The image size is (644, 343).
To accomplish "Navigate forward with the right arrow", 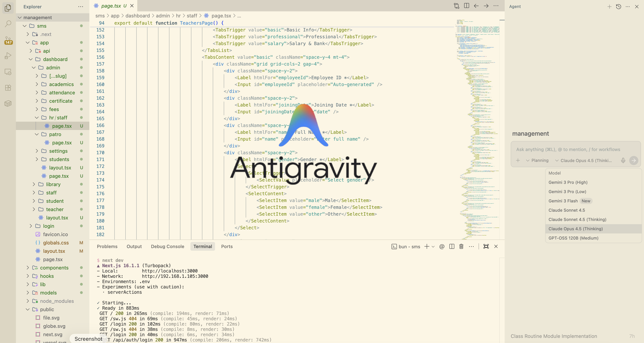I will [486, 6].
